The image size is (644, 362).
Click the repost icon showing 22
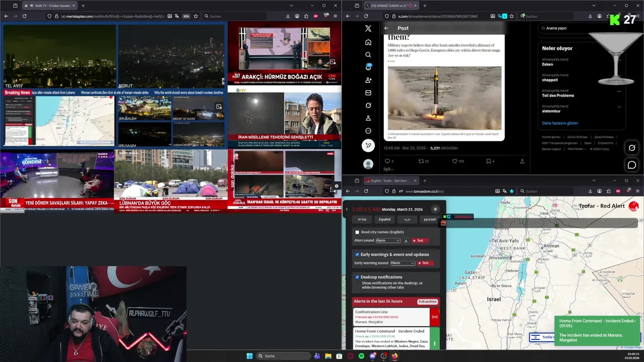coord(421,161)
